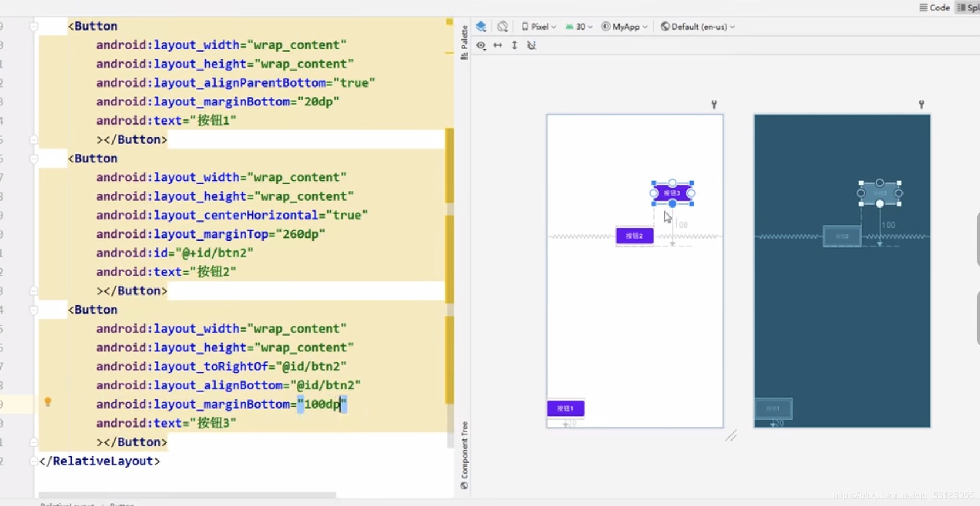Click the layout_alignParentBottom="true" line
The image size is (980, 506).
pyautogui.click(x=236, y=83)
